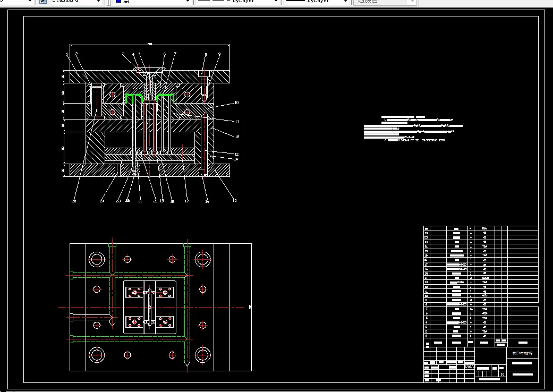Image resolution: width=553 pixels, height=392 pixels.
Task: Select balloon number 8 in section view
Action: click(206, 55)
